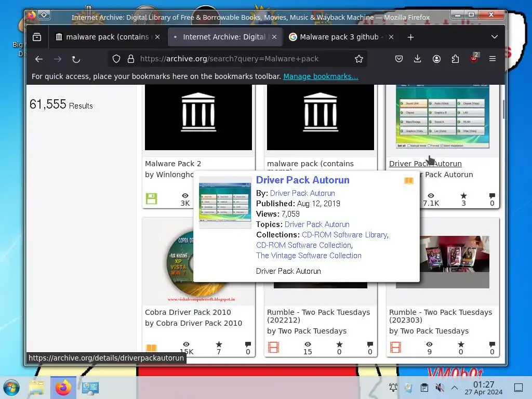Open the Save to Pocket icon
The height and width of the screenshot is (399, 532).
[x=398, y=59]
